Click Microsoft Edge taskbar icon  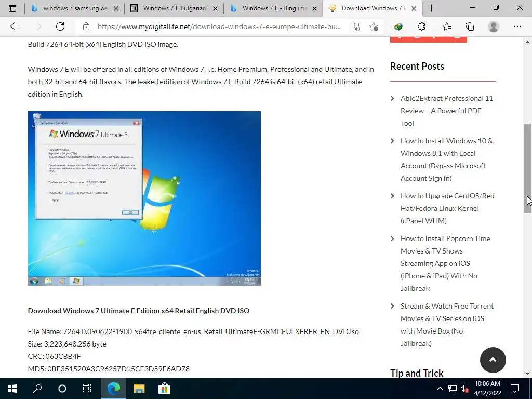click(114, 389)
